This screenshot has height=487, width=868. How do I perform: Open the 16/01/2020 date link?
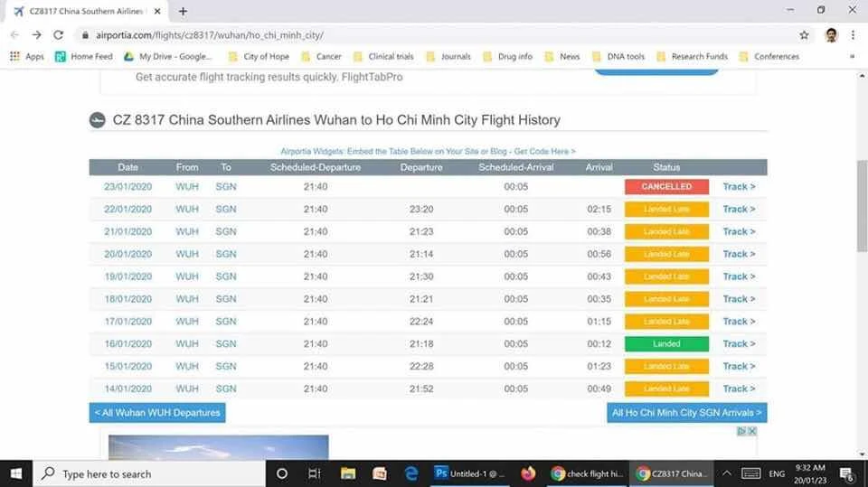127,343
